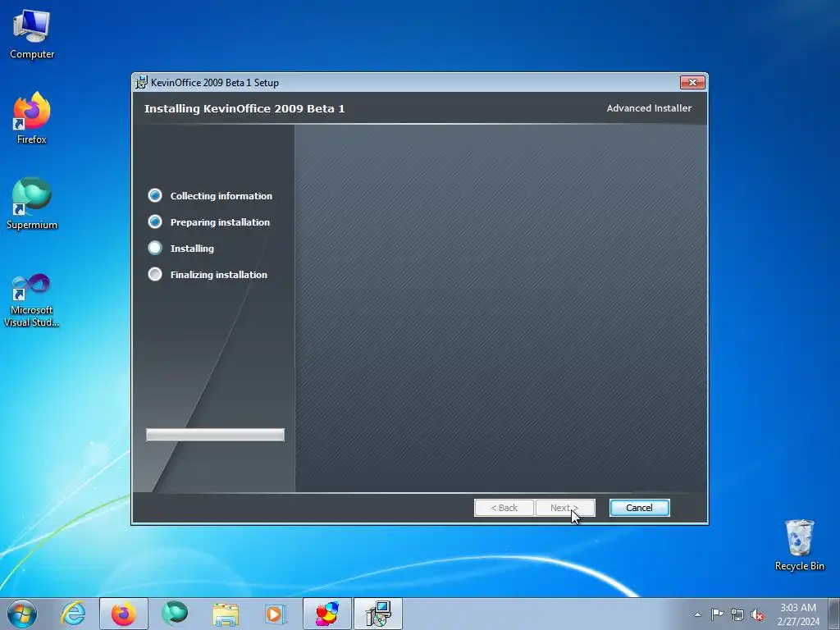The width and height of the screenshot is (840, 630).
Task: Click the setup title bar installer icon
Action: (141, 83)
